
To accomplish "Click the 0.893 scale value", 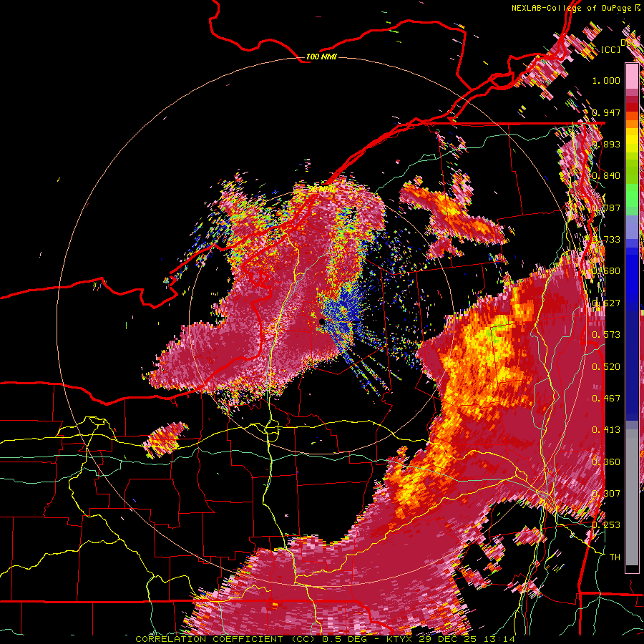I will tap(606, 144).
